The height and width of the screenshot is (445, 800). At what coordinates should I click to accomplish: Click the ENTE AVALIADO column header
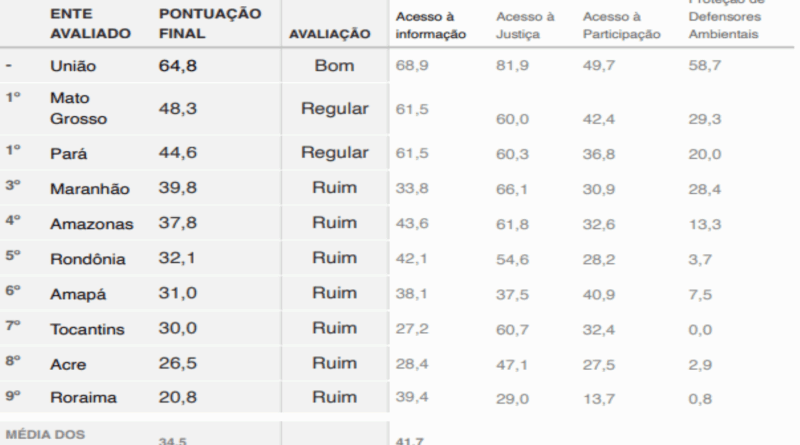tap(90, 24)
